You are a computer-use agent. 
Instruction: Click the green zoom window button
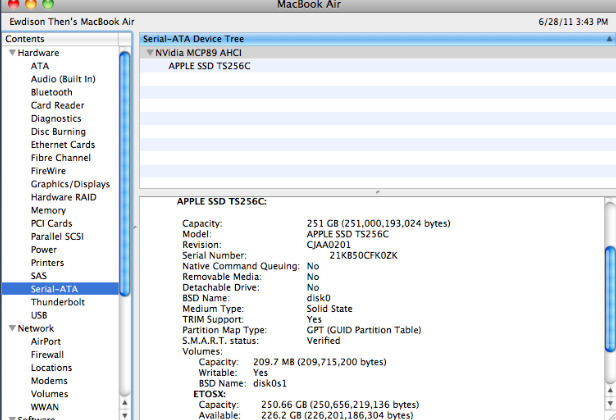pos(48,4)
